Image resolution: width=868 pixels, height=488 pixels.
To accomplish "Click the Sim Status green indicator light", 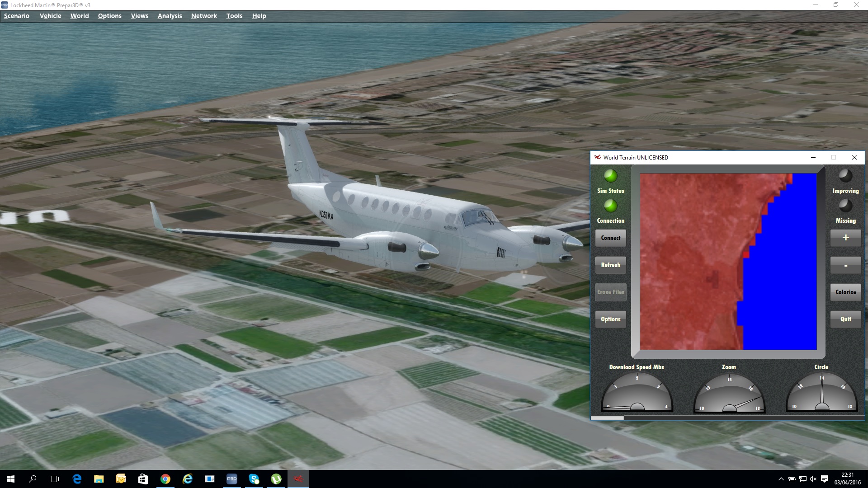I will (x=611, y=176).
